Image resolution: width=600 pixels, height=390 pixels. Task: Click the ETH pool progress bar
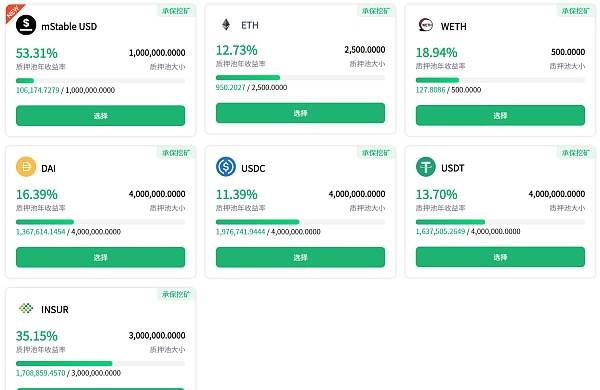click(x=300, y=78)
